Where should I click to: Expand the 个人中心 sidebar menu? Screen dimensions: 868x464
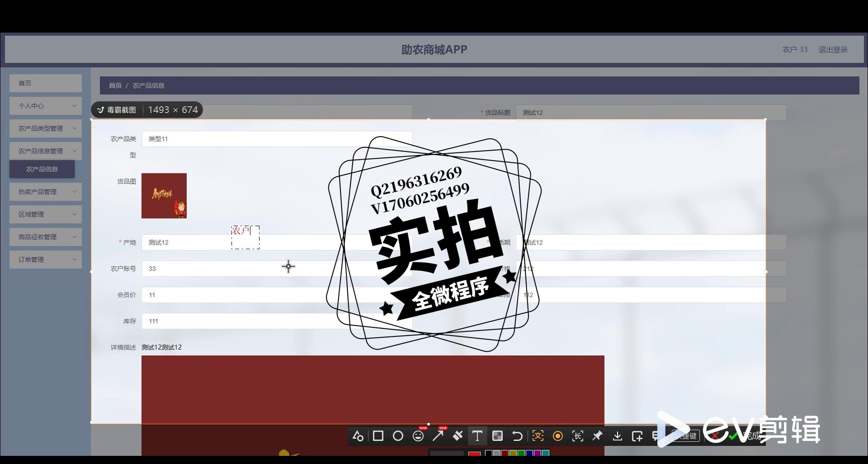coord(46,106)
